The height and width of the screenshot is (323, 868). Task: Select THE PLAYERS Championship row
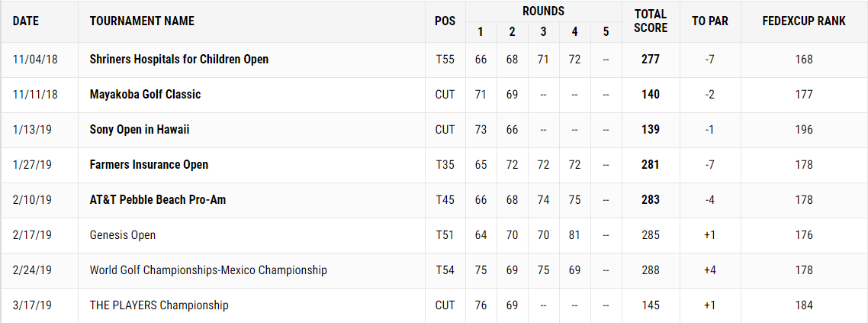tap(434, 305)
